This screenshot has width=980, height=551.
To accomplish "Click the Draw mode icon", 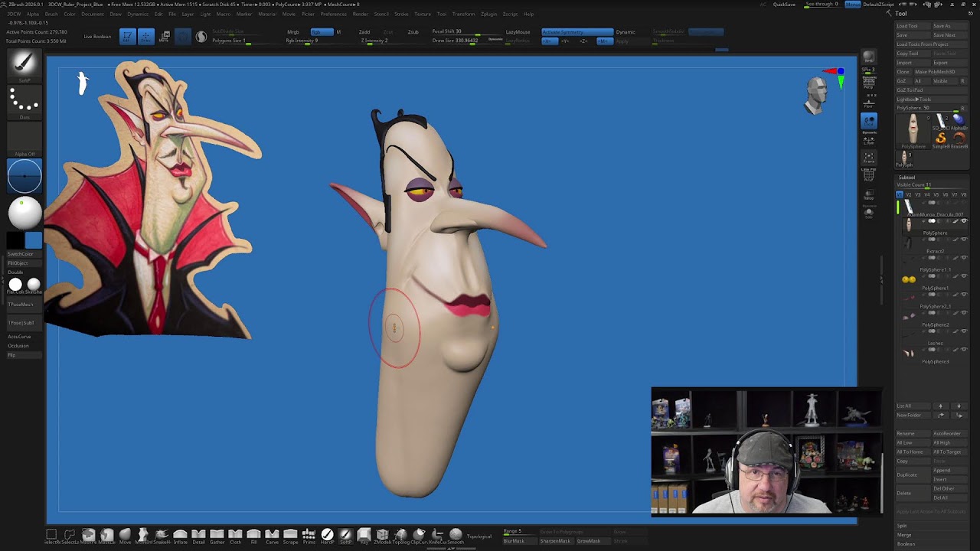I will click(145, 36).
